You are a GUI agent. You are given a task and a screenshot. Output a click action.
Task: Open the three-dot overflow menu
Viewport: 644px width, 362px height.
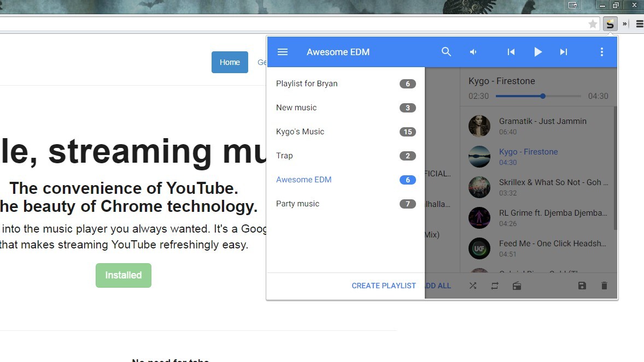(x=601, y=51)
